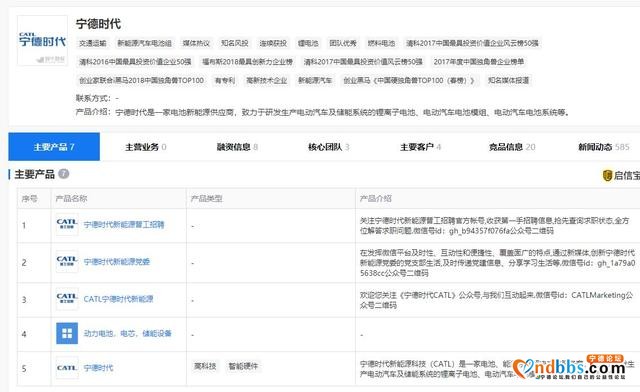Click description text for 宁德时代新能源普工招聘

tap(494, 225)
